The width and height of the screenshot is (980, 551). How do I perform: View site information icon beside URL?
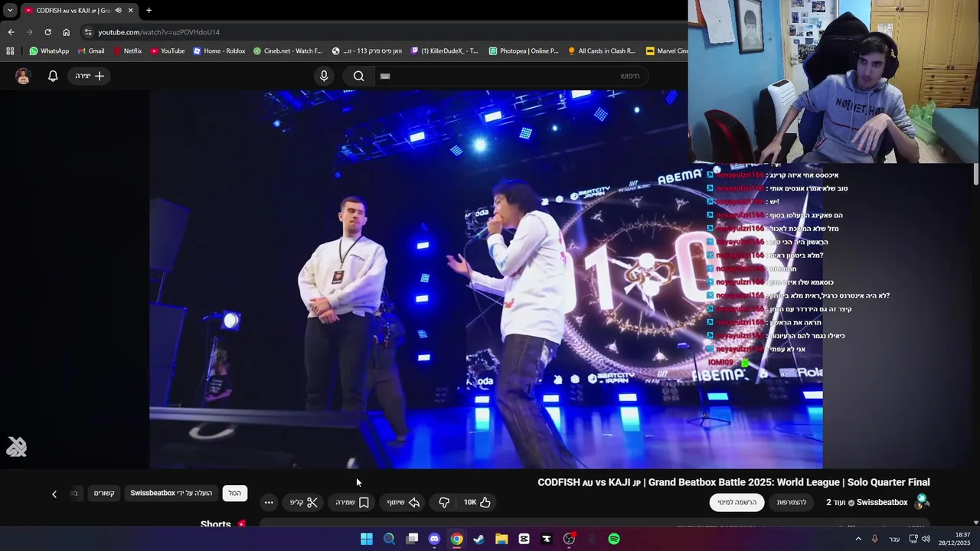click(x=88, y=32)
